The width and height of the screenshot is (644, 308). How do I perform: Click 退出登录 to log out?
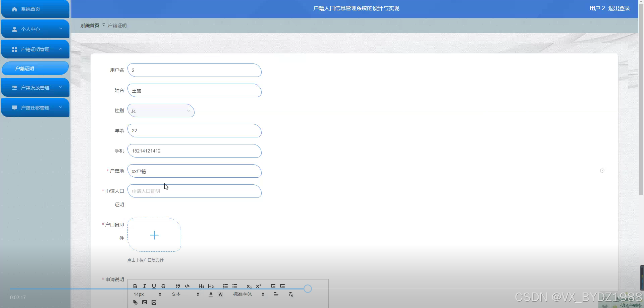[619, 8]
